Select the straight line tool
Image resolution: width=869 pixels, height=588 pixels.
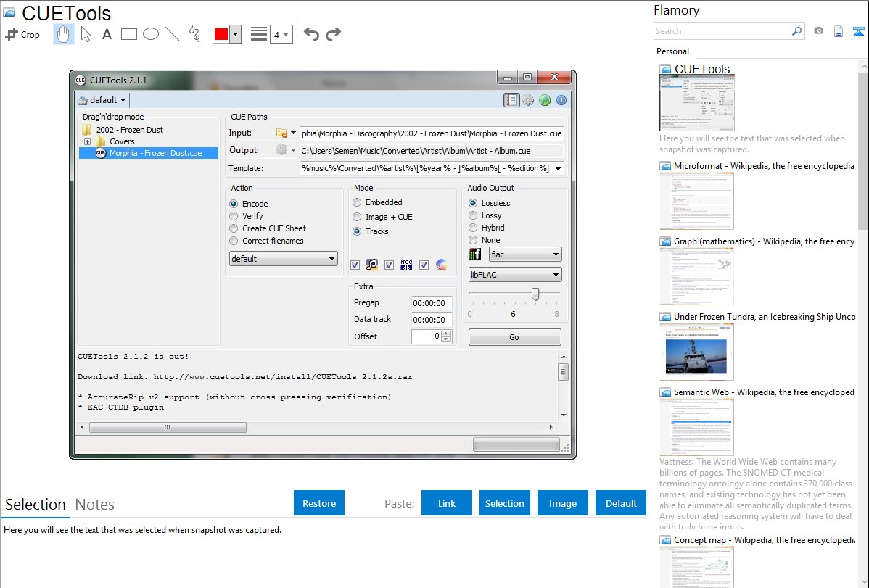pos(173,34)
